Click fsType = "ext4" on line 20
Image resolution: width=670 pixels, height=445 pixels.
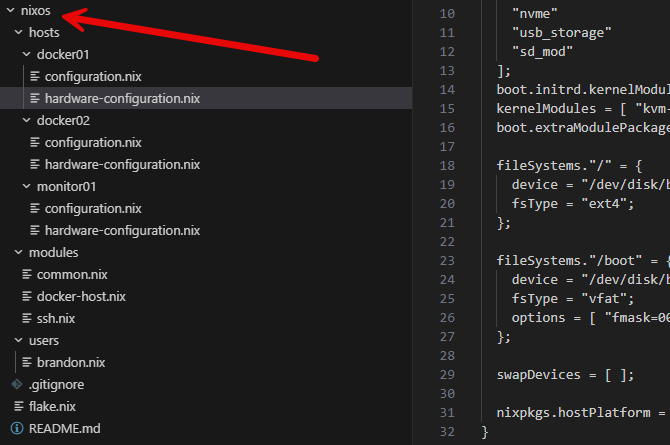click(x=573, y=204)
